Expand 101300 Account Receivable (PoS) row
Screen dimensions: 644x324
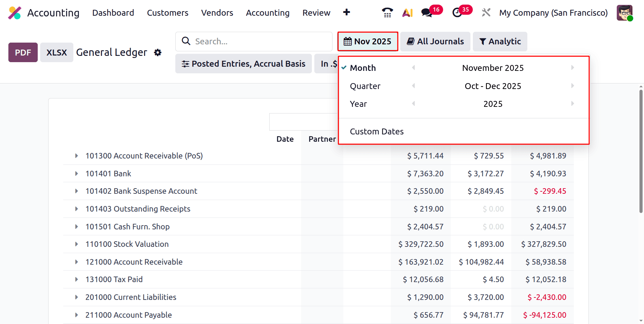[76, 156]
